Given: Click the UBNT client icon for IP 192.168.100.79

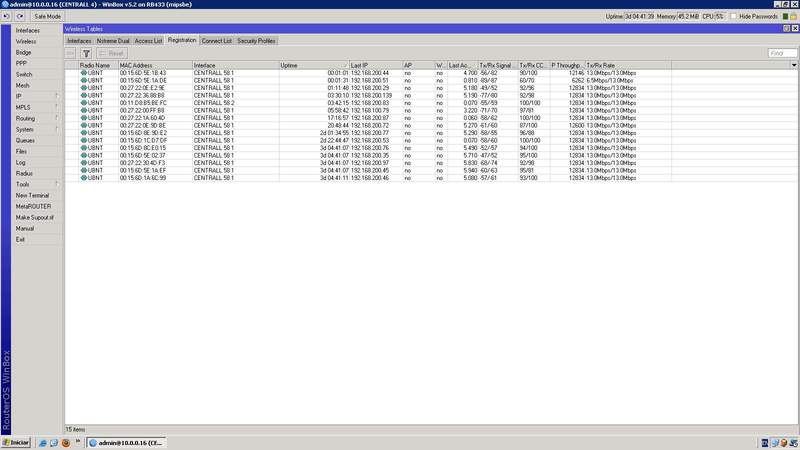Looking at the screenshot, I should (84, 110).
